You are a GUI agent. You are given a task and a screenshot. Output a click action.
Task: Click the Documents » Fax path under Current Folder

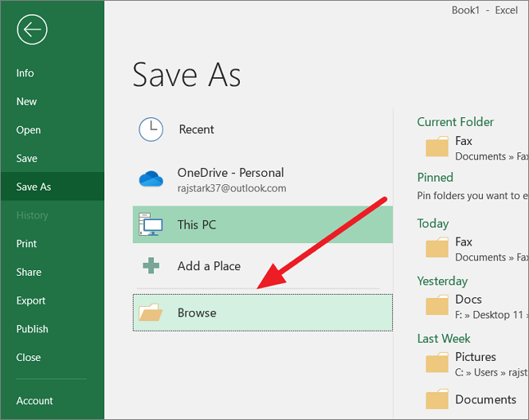pyautogui.click(x=492, y=156)
